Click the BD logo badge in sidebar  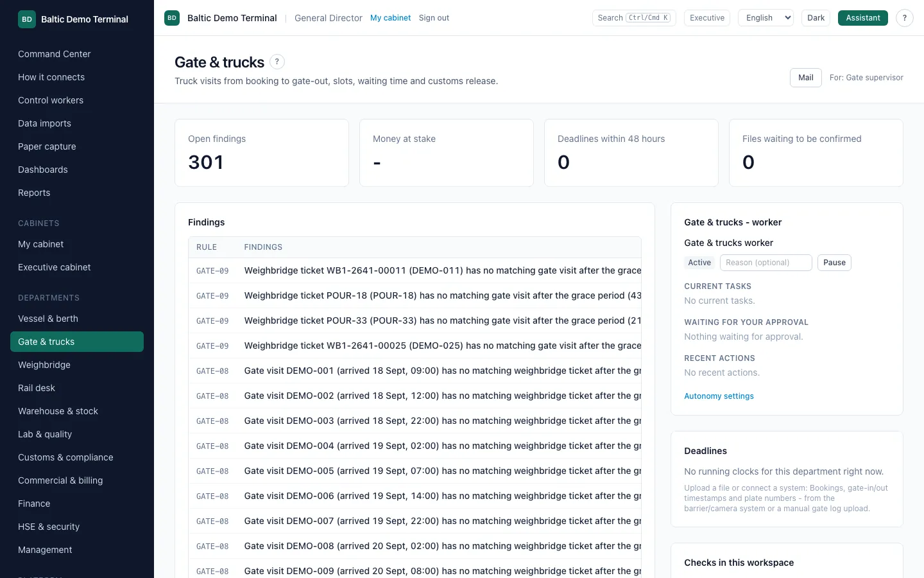coord(27,19)
